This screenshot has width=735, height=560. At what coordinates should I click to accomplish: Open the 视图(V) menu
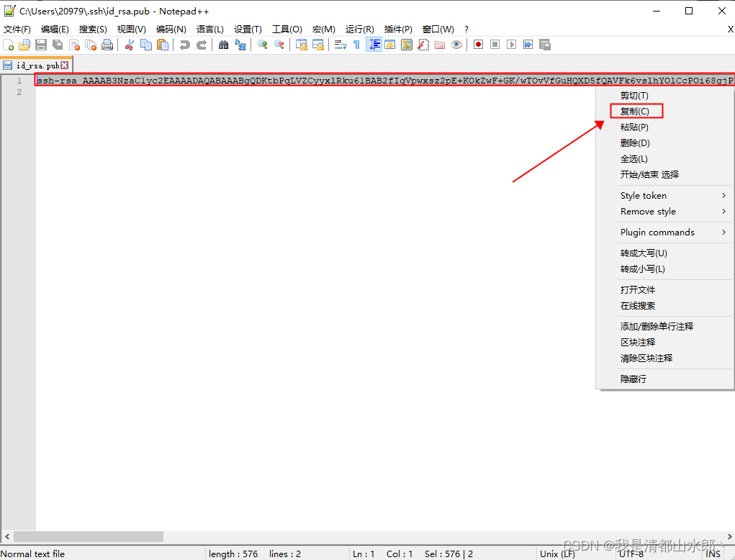pos(131,30)
